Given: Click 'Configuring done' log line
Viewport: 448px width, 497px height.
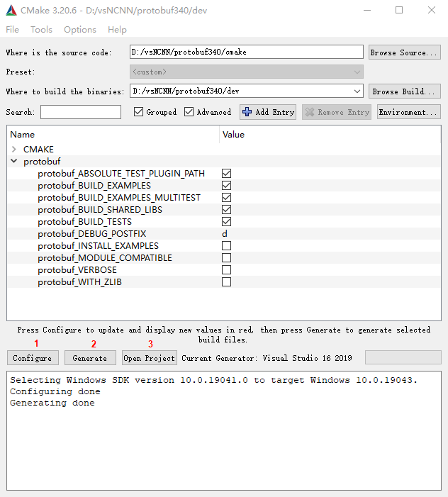Looking at the screenshot, I should coord(55,391).
